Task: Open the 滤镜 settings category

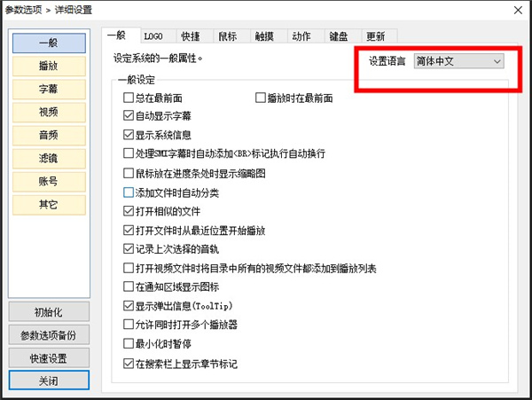Action: click(49, 158)
